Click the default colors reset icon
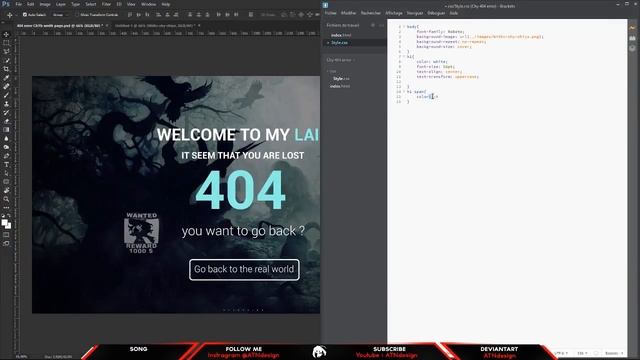Screen dimensions: 640x360 click(x=3, y=216)
